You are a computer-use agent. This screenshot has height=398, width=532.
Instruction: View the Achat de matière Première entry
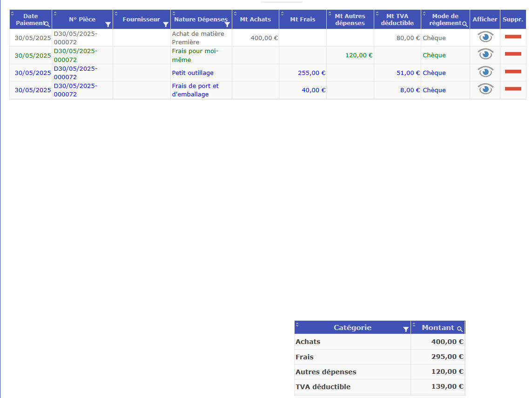tap(485, 37)
